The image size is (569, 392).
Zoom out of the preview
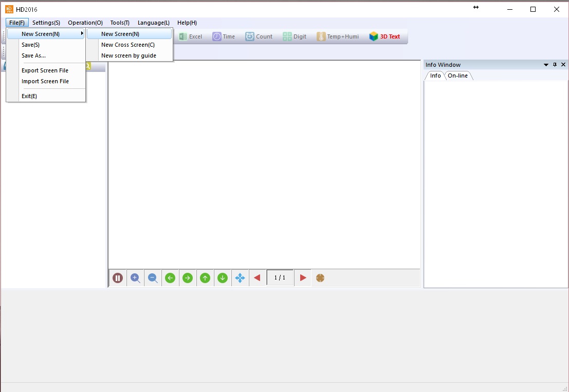click(153, 278)
